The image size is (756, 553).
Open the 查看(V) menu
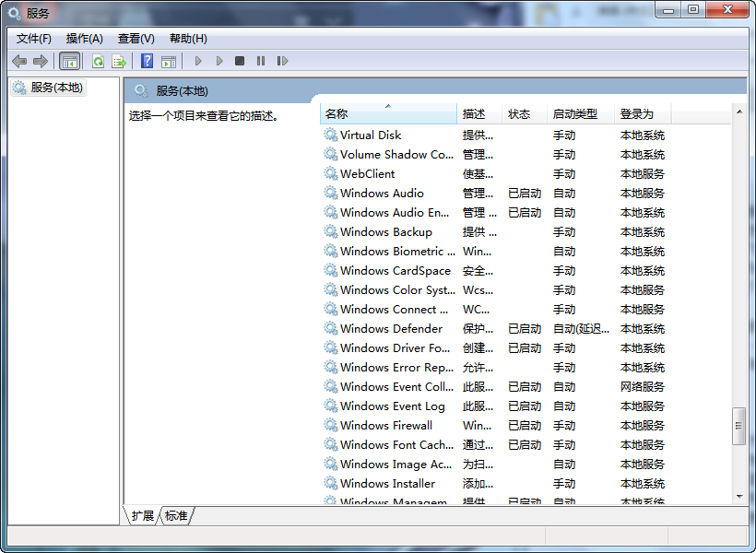coord(136,39)
